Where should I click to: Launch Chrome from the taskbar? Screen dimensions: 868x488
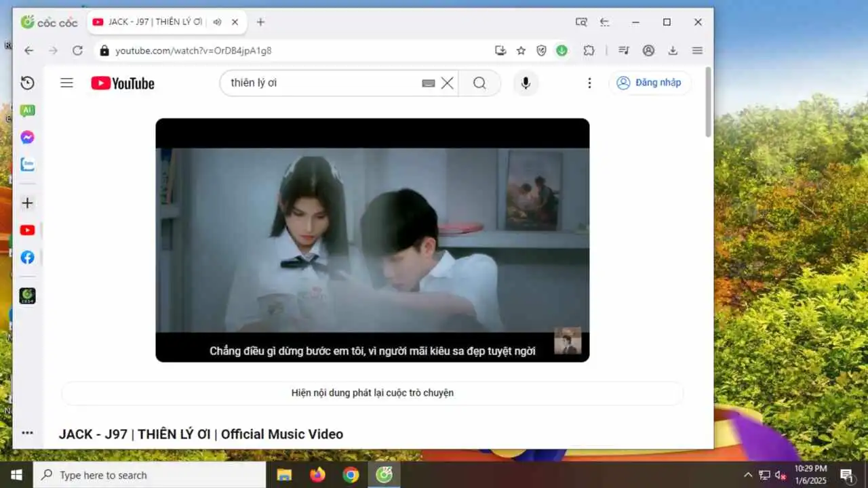click(x=351, y=475)
